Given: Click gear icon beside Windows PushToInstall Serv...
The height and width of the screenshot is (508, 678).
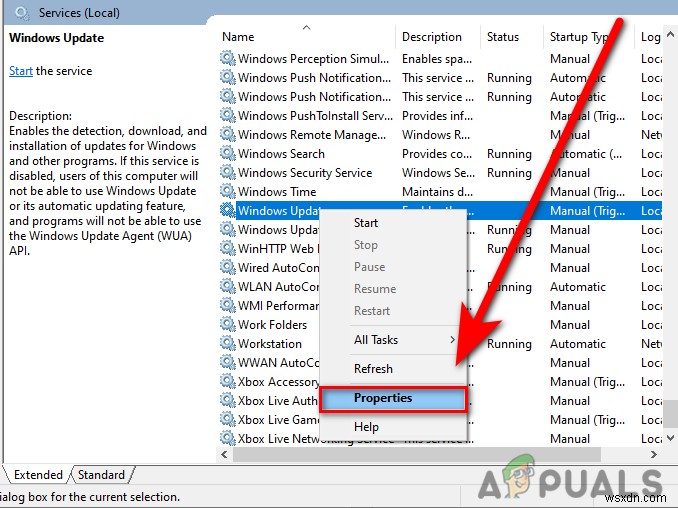Looking at the screenshot, I should point(227,115).
